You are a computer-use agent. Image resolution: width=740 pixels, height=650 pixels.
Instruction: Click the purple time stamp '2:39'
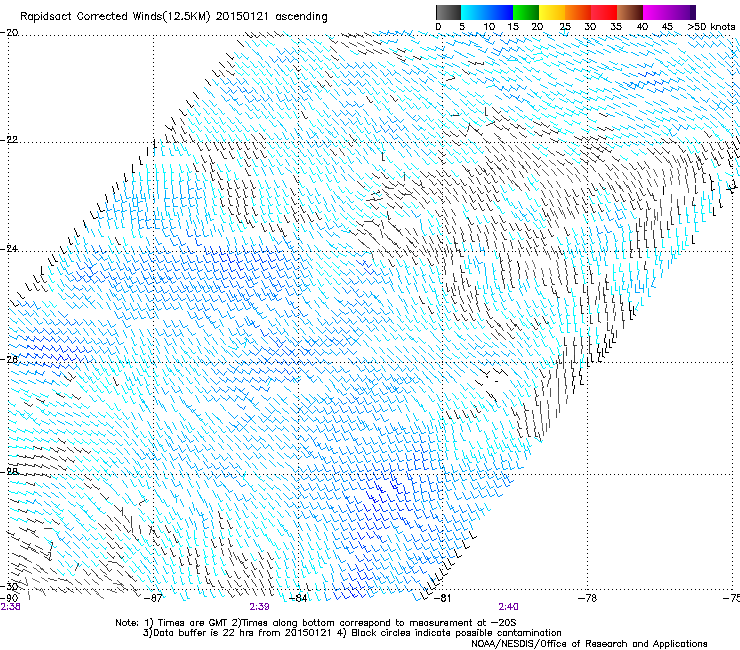[x=259, y=607]
